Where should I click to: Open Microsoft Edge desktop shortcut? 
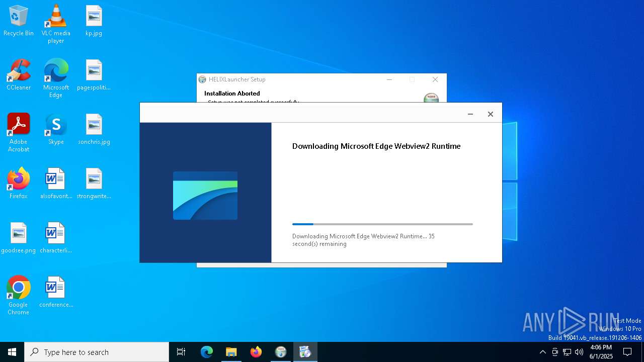(56, 78)
